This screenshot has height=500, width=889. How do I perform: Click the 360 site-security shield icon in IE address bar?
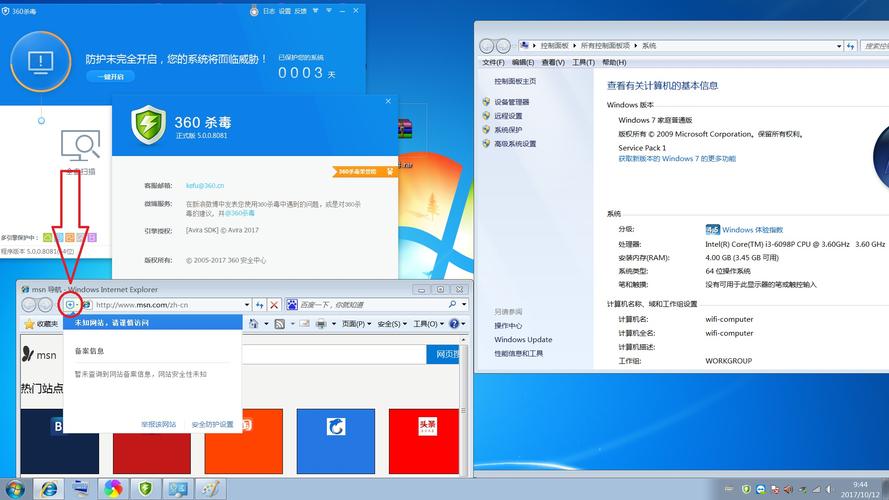click(70, 305)
